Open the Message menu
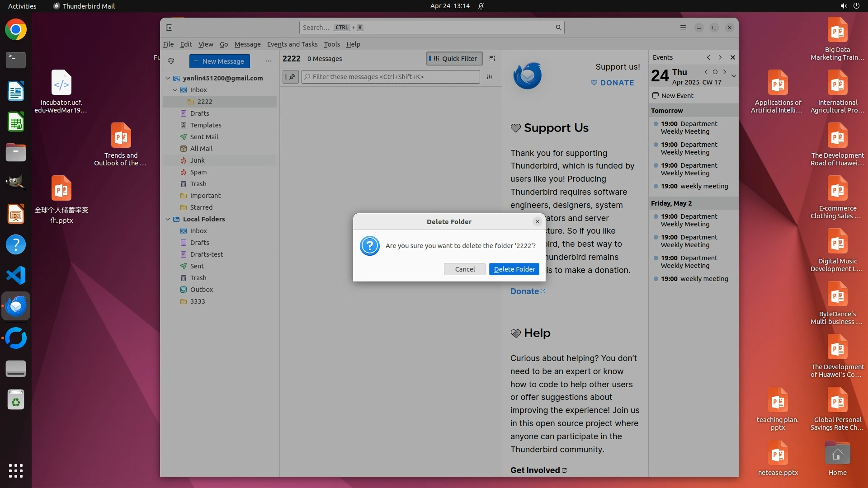The height and width of the screenshot is (488, 868). pyautogui.click(x=247, y=44)
